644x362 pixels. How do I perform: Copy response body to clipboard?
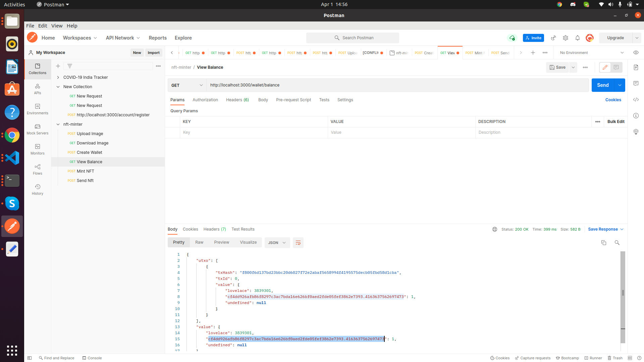point(604,243)
